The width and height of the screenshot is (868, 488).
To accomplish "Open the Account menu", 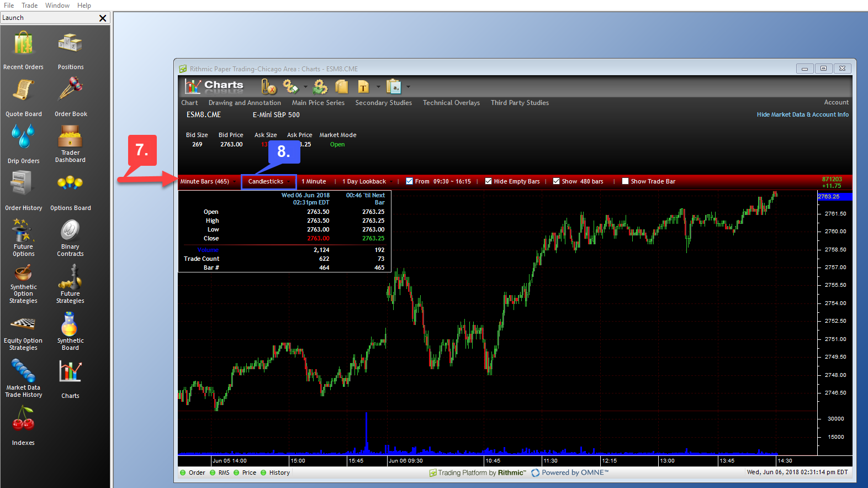I will click(837, 102).
